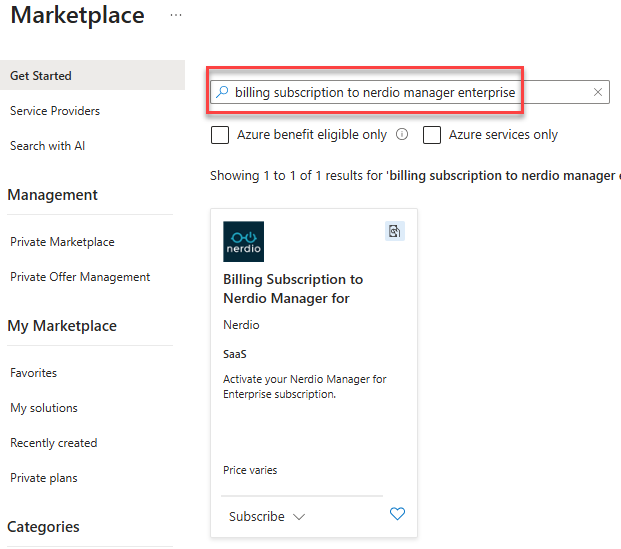
Task: Open My solutions
Action: click(x=44, y=408)
